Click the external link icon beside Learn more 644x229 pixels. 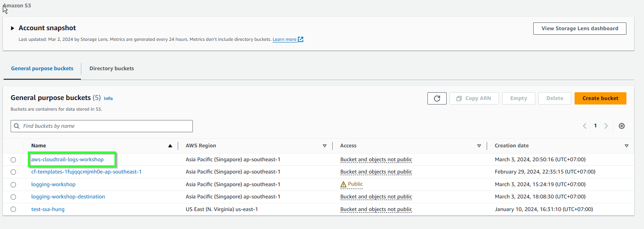301,40
